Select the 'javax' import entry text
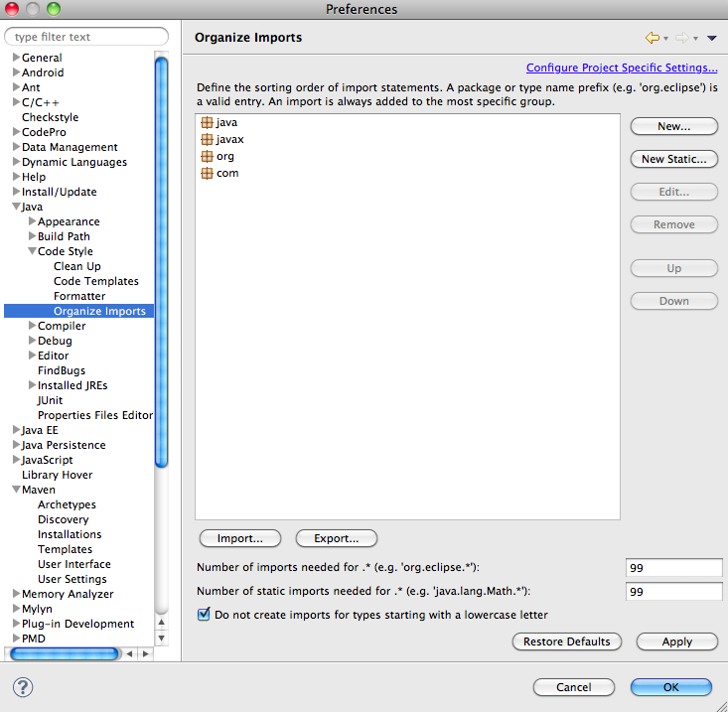The width and height of the screenshot is (728, 712). click(x=229, y=139)
